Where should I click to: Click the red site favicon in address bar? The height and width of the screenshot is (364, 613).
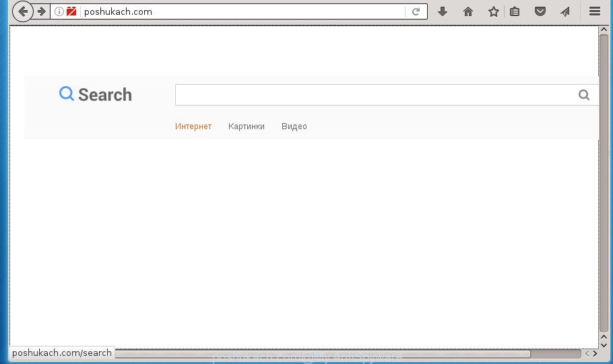tap(71, 11)
